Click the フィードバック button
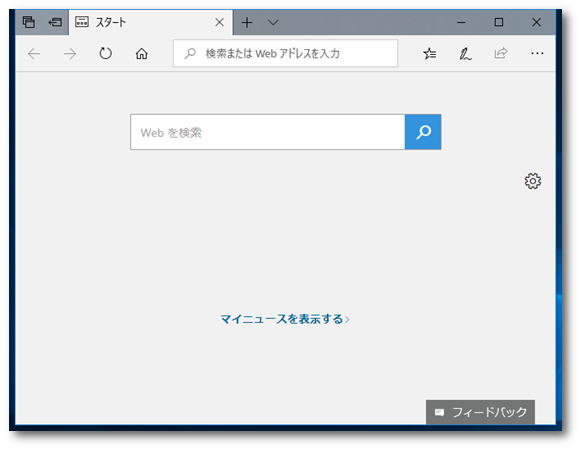Viewport: 581px width, 450px height. pos(480,412)
